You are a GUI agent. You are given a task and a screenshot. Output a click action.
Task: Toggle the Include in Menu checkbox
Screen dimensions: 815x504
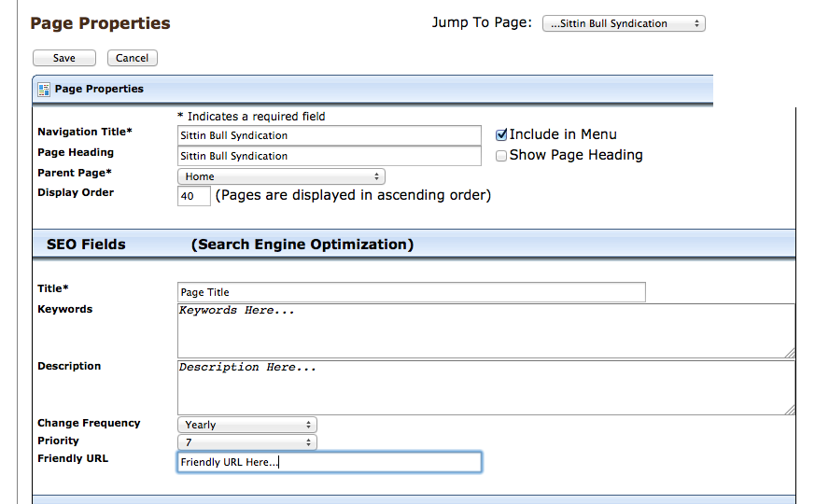[501, 135]
